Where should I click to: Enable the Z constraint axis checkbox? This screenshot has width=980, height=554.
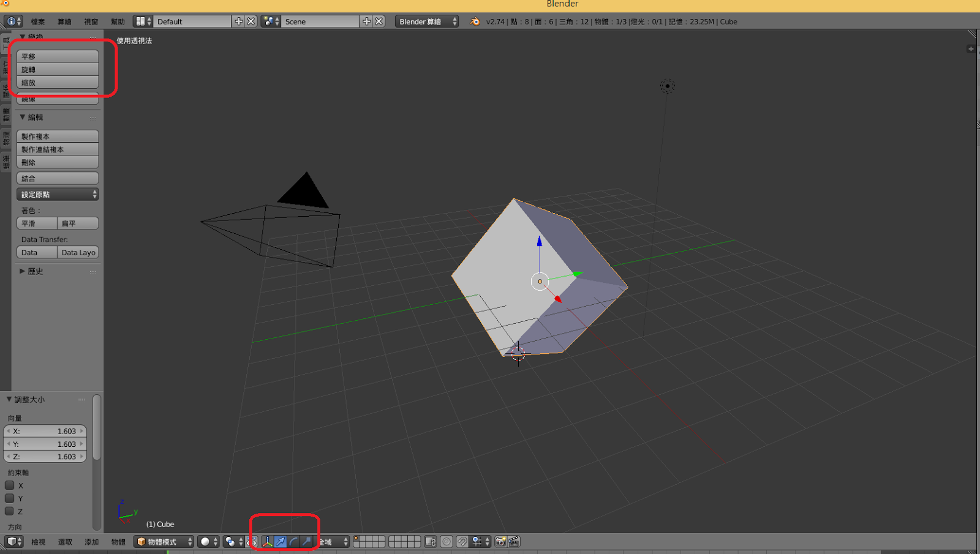pyautogui.click(x=10, y=511)
